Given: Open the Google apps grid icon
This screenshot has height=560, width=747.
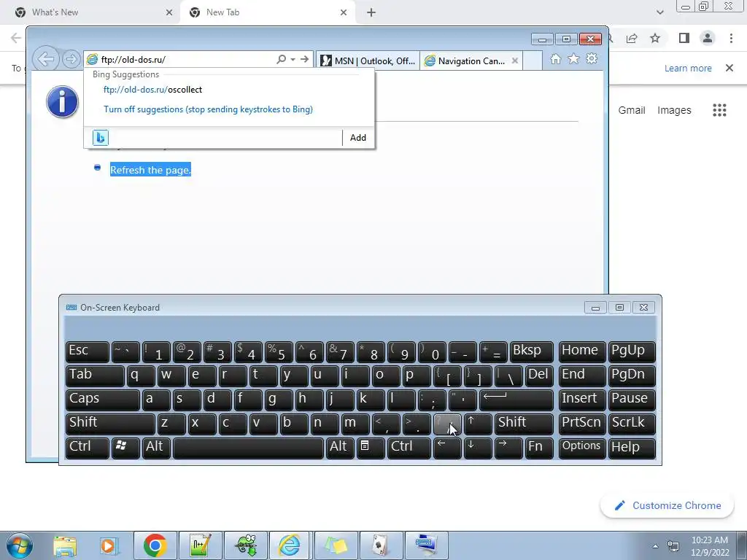Looking at the screenshot, I should [x=719, y=110].
